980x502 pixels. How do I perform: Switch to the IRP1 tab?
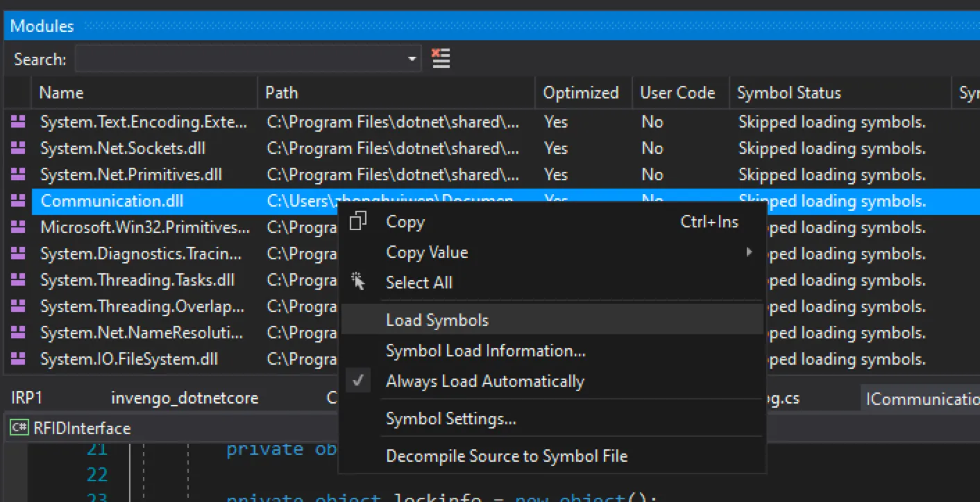[27, 398]
